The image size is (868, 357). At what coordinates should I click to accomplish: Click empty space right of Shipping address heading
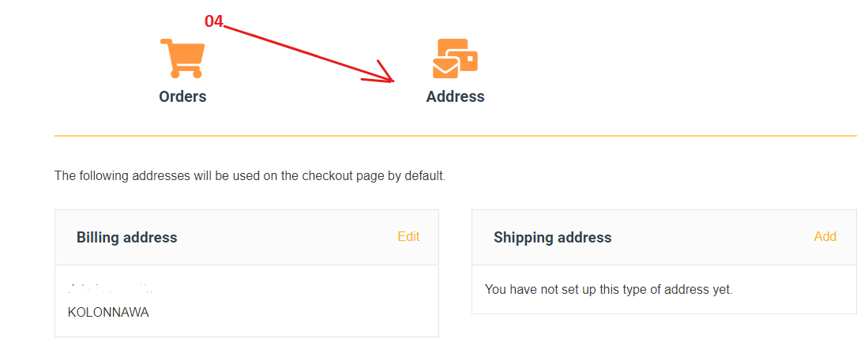(711, 238)
